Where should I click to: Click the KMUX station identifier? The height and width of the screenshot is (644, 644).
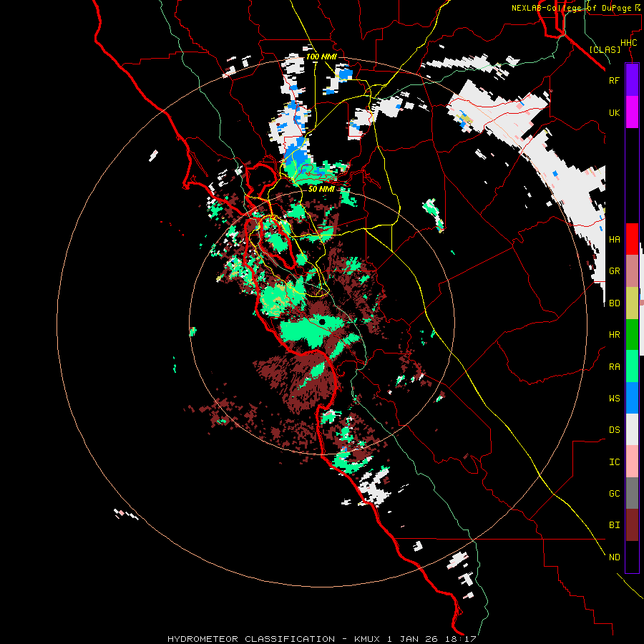(x=369, y=639)
